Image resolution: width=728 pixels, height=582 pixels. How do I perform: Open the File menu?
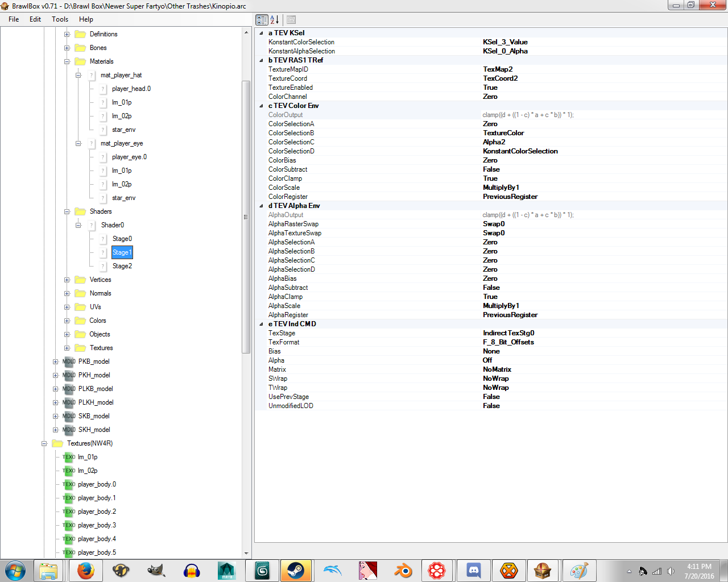14,19
